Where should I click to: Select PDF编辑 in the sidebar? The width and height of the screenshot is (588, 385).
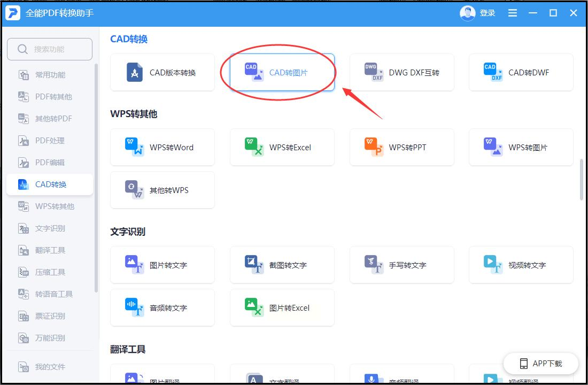tap(50, 163)
